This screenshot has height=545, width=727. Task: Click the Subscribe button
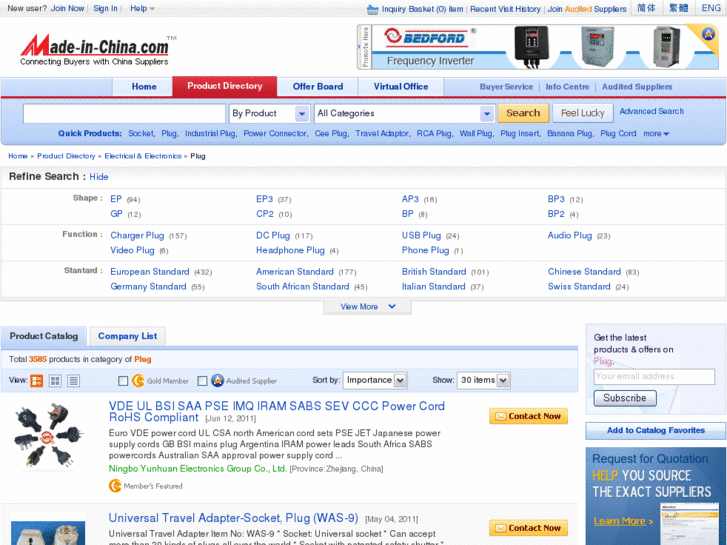pyautogui.click(x=625, y=398)
